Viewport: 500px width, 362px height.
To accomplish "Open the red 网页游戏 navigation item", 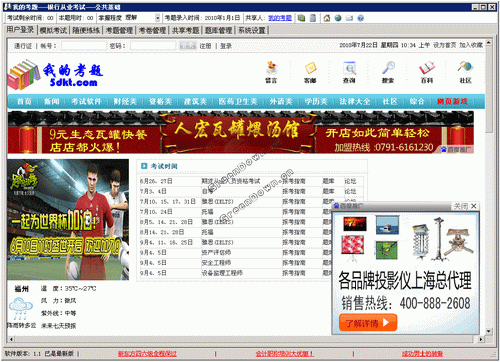I will 452,101.
